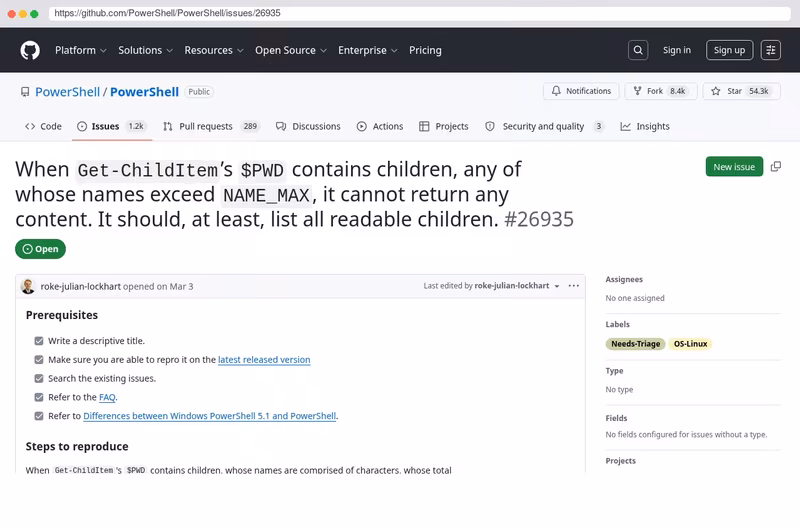Copy issue link with copy icon
The width and height of the screenshot is (800, 528).
(x=776, y=167)
